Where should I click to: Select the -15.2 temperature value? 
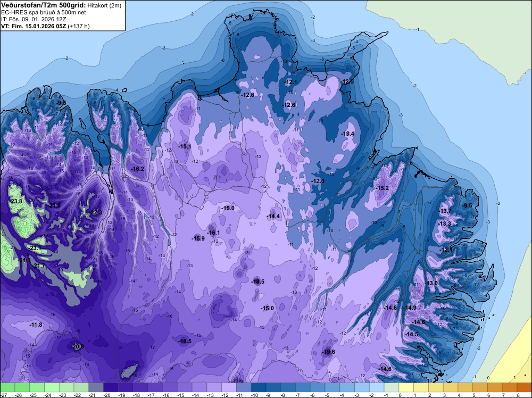pyautogui.click(x=382, y=188)
